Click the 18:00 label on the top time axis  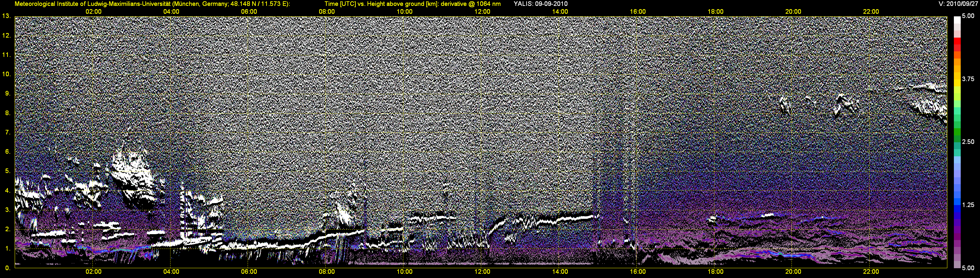point(715,12)
